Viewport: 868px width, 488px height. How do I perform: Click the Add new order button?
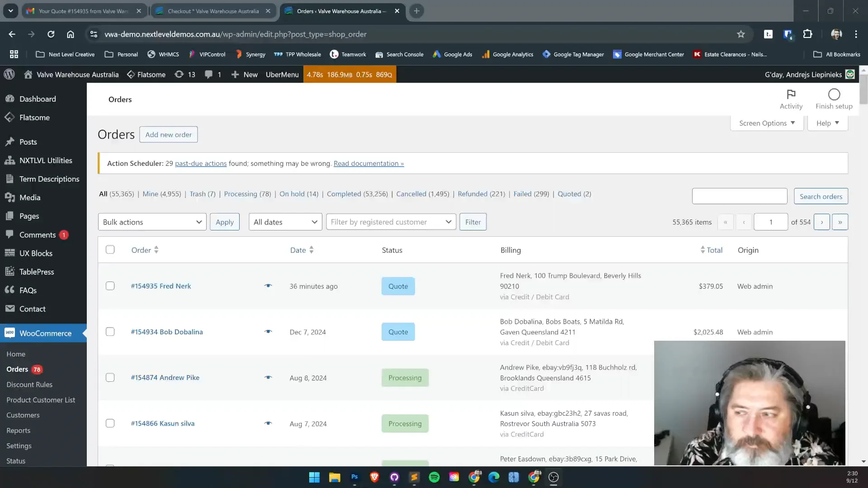coord(168,135)
